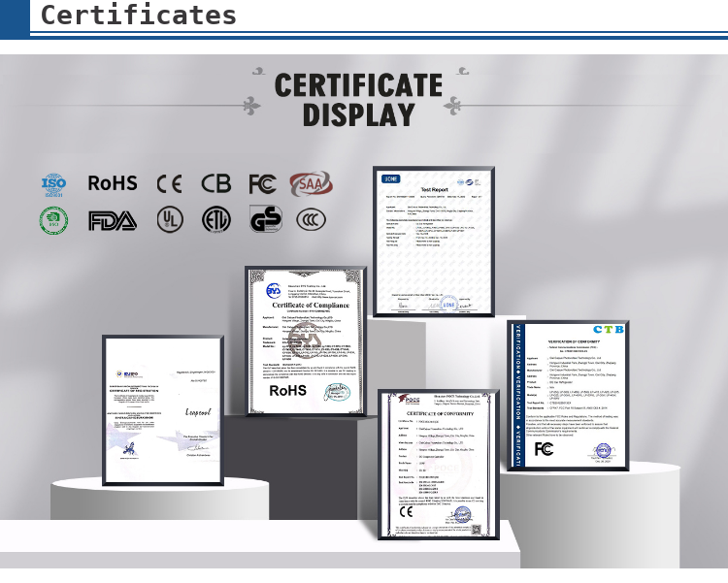The image size is (728, 583).
Task: Click the green BSCI round logo
Action: click(53, 220)
